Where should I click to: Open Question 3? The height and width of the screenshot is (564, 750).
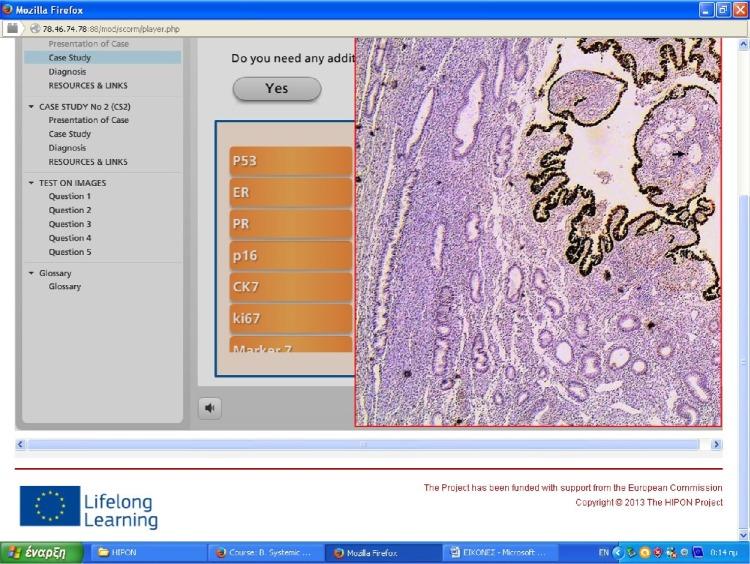tap(69, 224)
